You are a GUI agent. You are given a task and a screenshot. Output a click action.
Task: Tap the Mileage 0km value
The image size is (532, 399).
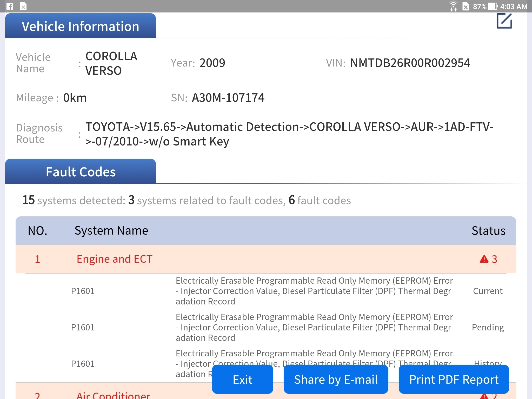tap(75, 98)
